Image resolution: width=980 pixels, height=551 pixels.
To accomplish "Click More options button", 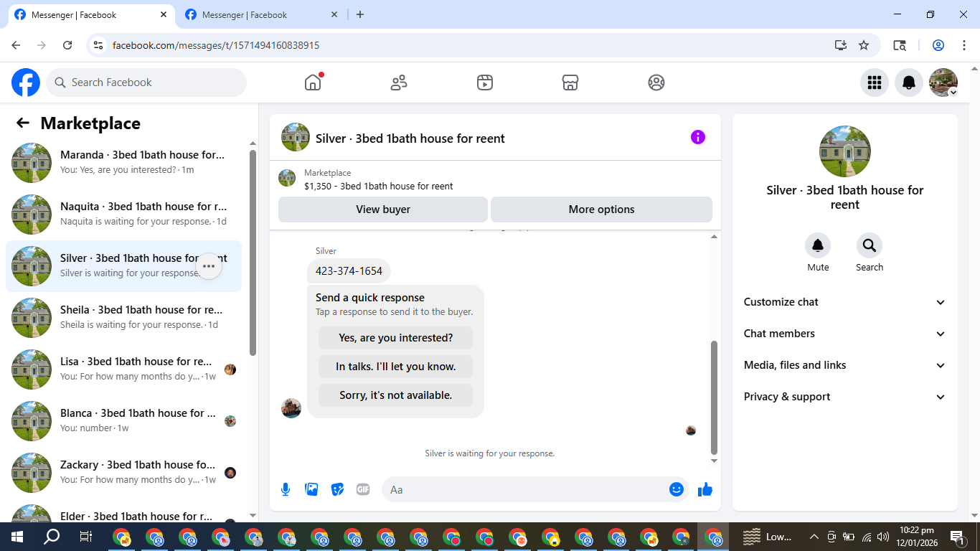I will (601, 209).
